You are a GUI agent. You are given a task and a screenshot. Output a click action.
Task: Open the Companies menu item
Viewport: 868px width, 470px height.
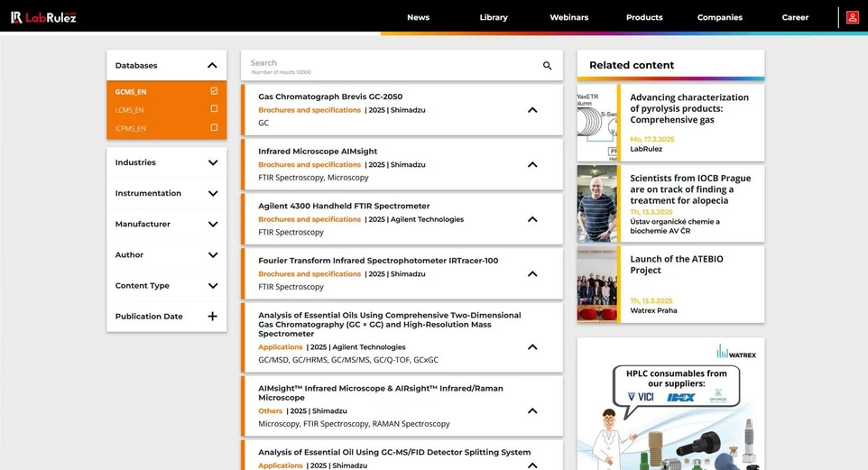[x=720, y=17]
